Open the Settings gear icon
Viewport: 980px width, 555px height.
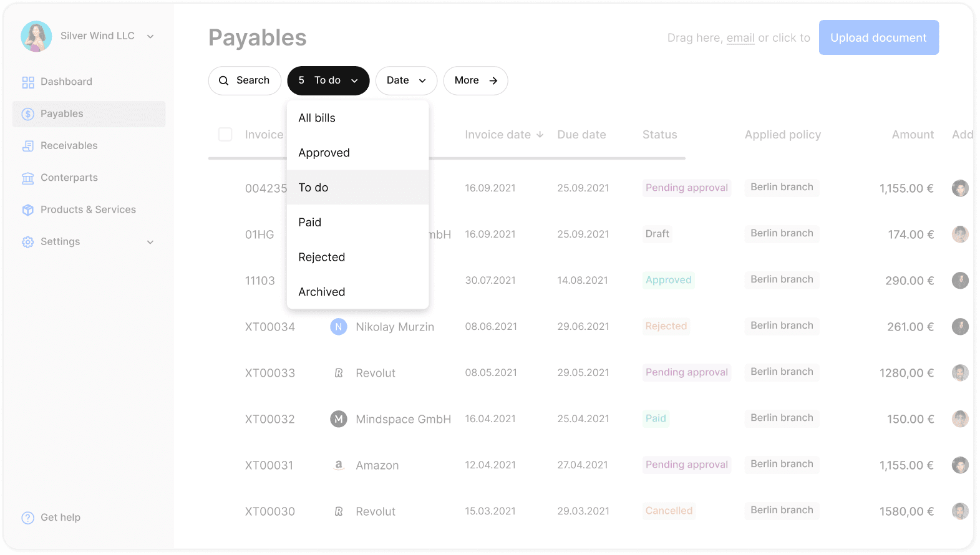(x=28, y=242)
